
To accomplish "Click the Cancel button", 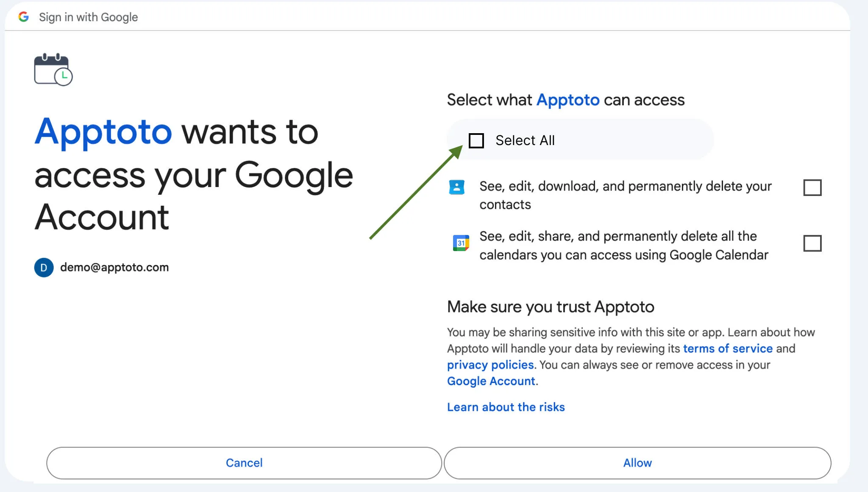I will (x=244, y=463).
